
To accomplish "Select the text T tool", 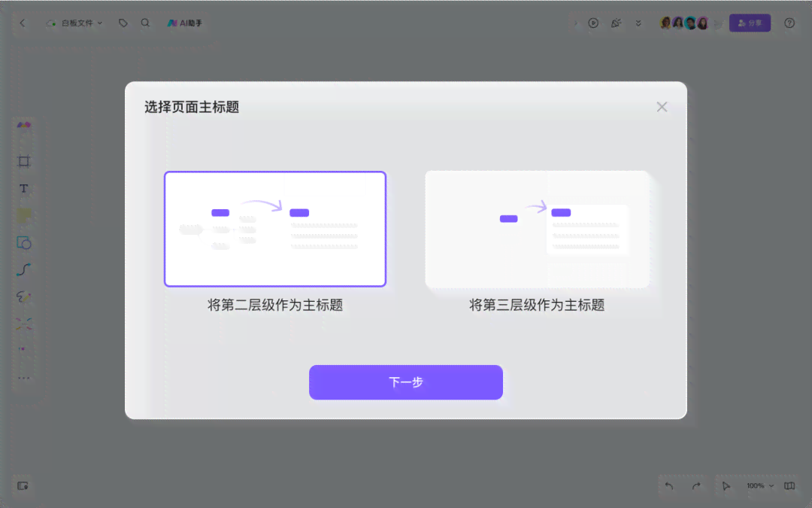I will [24, 188].
